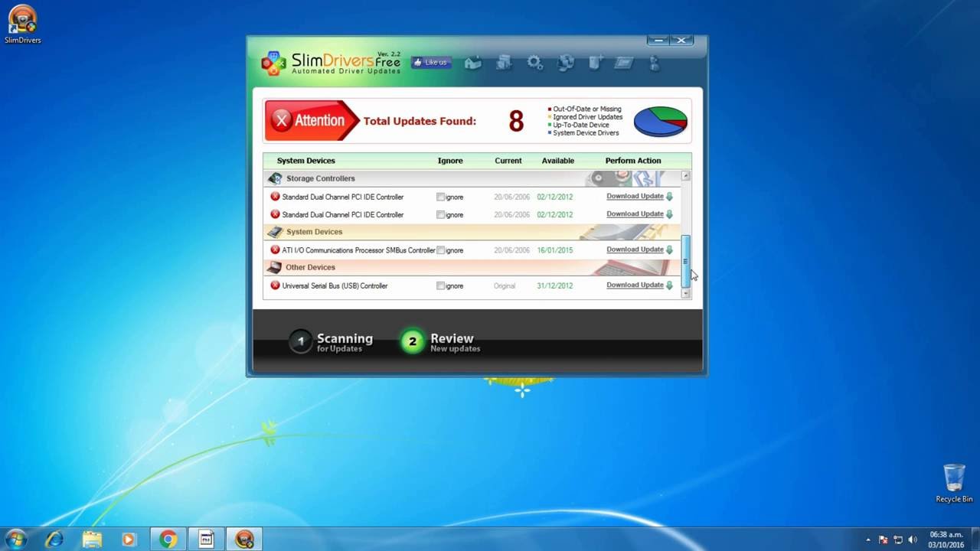This screenshot has height=551, width=980.
Task: Sort by the Ignore column header
Action: pyautogui.click(x=450, y=161)
